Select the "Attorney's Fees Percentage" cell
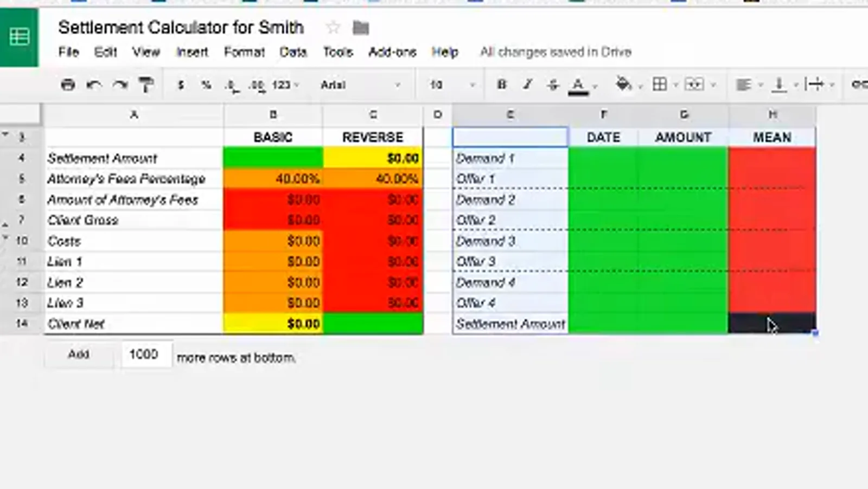Viewport: 868px width, 489px height. [x=133, y=179]
